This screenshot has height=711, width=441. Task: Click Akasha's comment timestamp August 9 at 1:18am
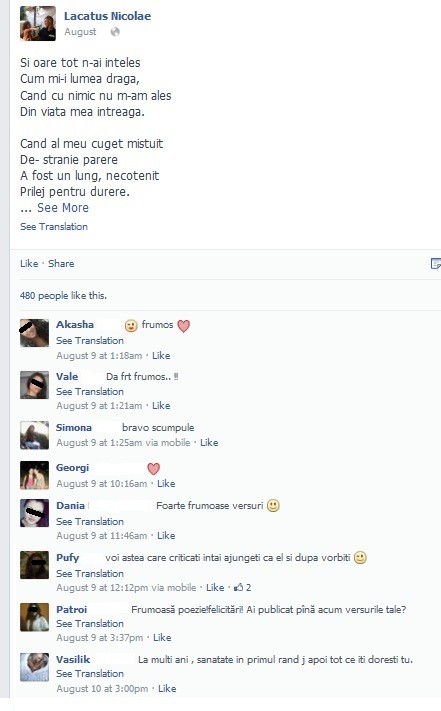pos(99,356)
